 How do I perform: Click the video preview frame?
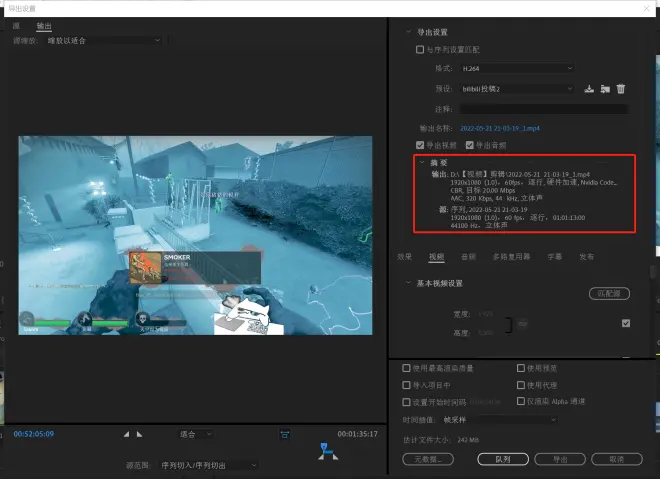(x=195, y=235)
